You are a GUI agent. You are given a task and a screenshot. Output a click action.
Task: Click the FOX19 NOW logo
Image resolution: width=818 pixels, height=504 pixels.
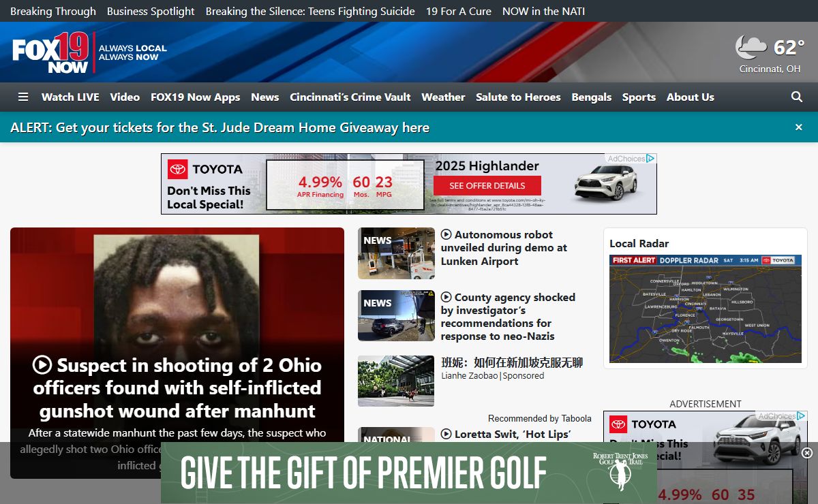(51, 52)
